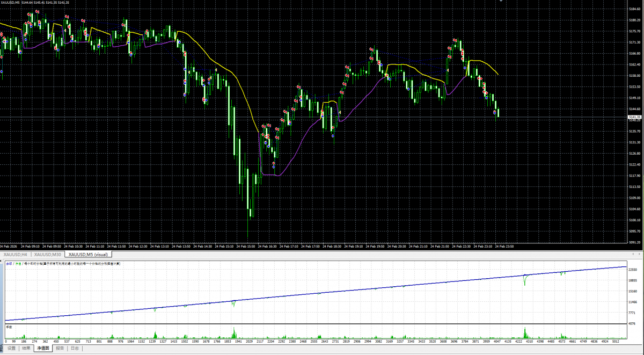Open the 日志 tab in the tester panel
The height and width of the screenshot is (355, 644).
coord(75,349)
